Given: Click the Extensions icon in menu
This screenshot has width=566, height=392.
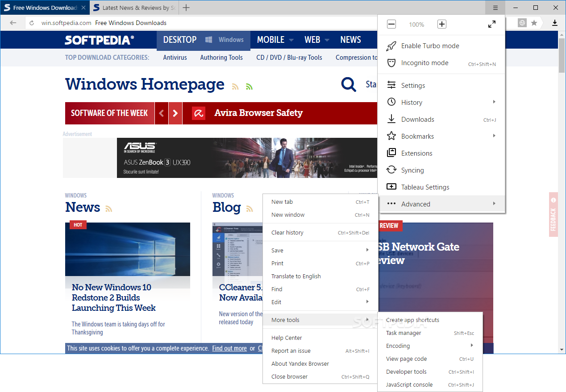Looking at the screenshot, I should tap(391, 153).
